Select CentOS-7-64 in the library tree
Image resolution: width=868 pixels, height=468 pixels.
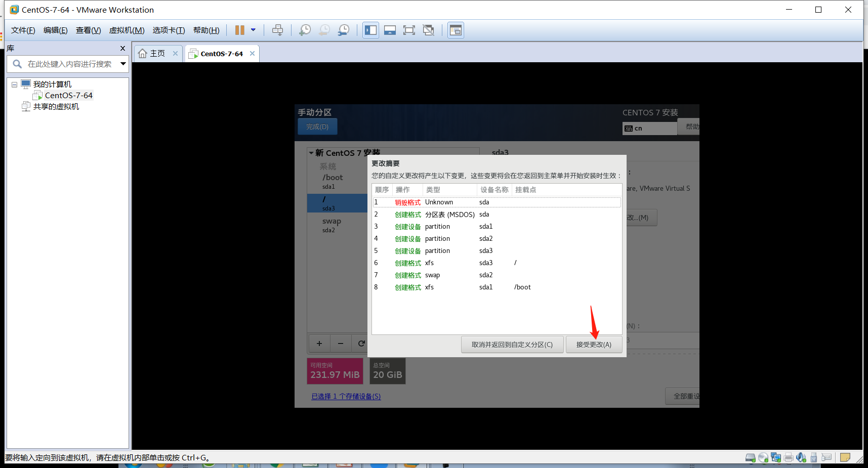click(68, 96)
